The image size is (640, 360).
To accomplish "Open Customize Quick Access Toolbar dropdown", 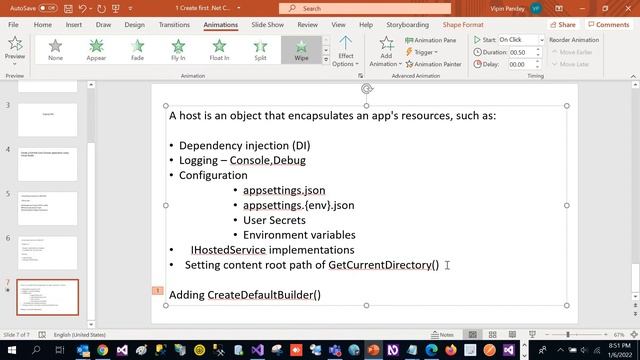I will (x=130, y=8).
